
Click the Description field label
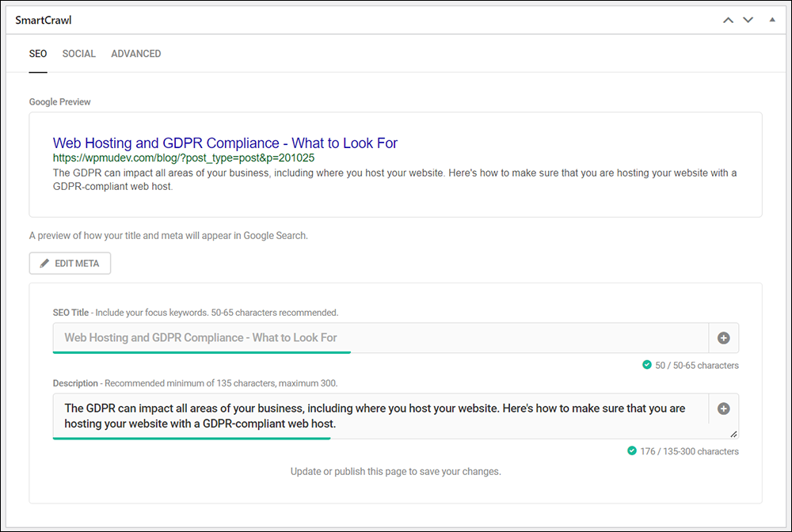point(75,383)
